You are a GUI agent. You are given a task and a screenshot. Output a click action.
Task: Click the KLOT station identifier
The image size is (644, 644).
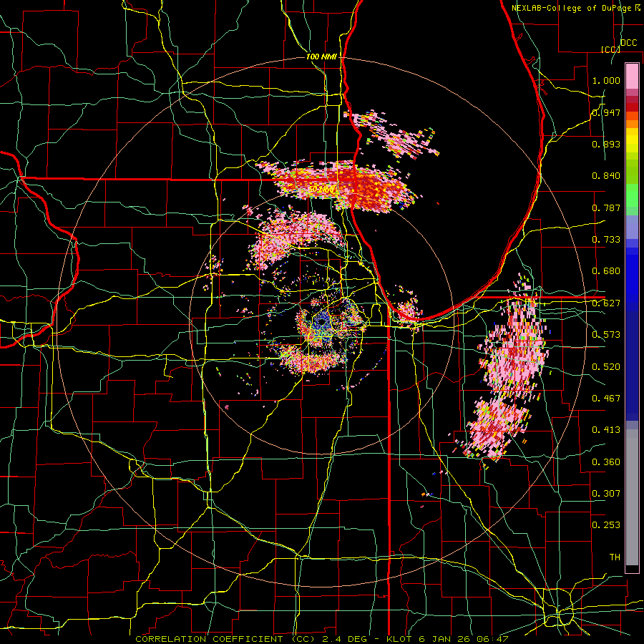pyautogui.click(x=401, y=639)
